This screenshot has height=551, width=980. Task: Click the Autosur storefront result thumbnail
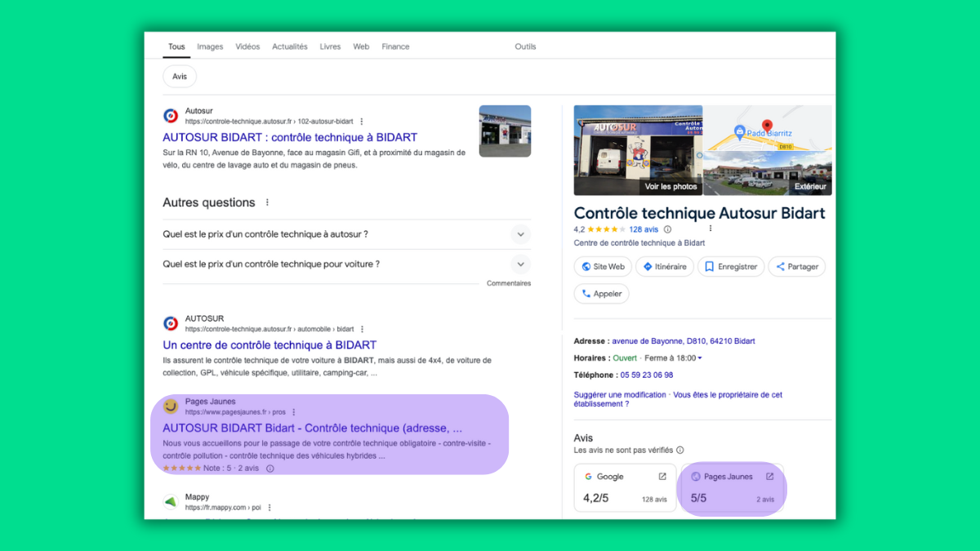pos(505,131)
